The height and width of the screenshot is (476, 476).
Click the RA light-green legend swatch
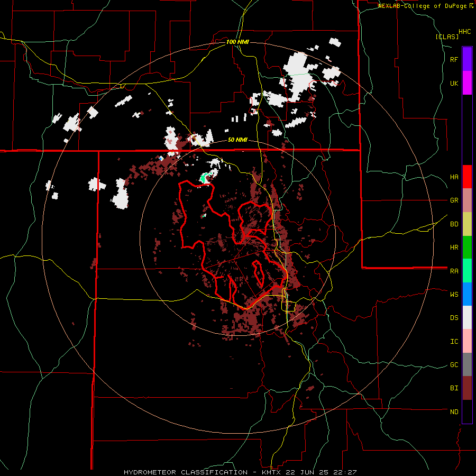click(x=467, y=271)
